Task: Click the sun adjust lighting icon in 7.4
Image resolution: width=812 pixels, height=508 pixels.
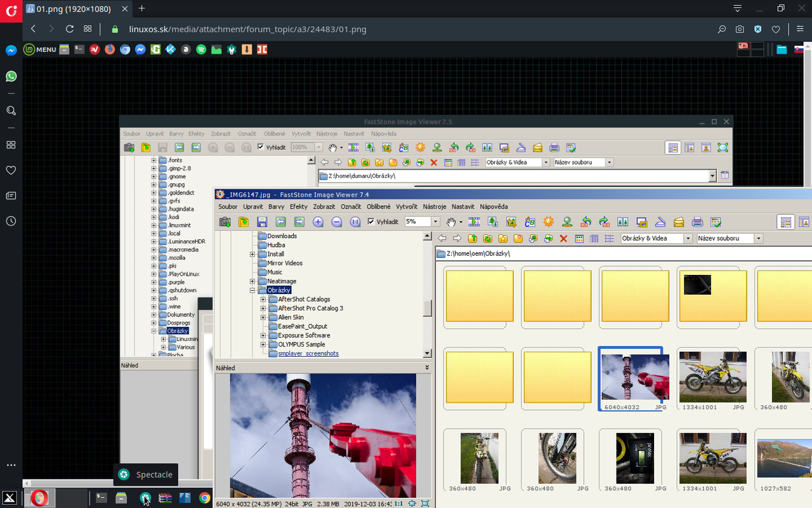Action: (549, 222)
